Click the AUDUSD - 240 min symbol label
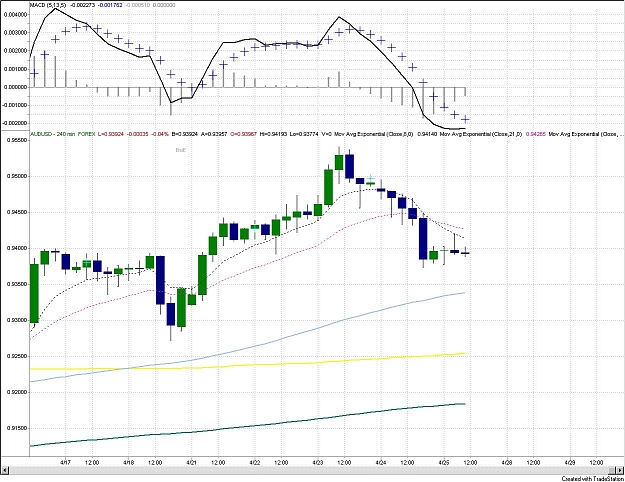Screen dimensions: 625x482 52,134
